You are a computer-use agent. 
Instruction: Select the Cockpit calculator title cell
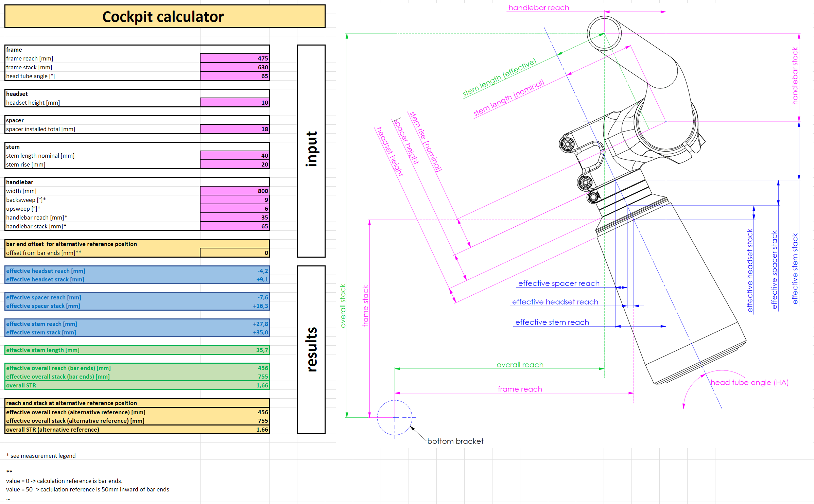164,16
